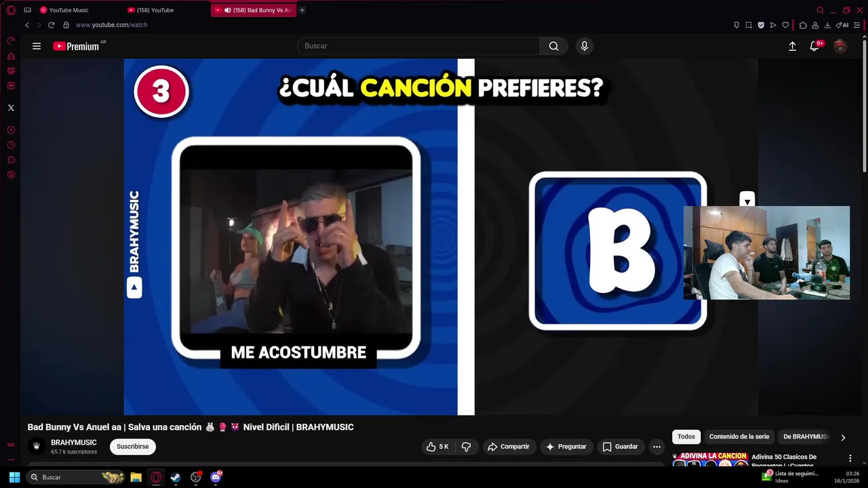Viewport: 868px width, 488px height.
Task: Open the browser extensions cube menu
Action: click(x=803, y=25)
